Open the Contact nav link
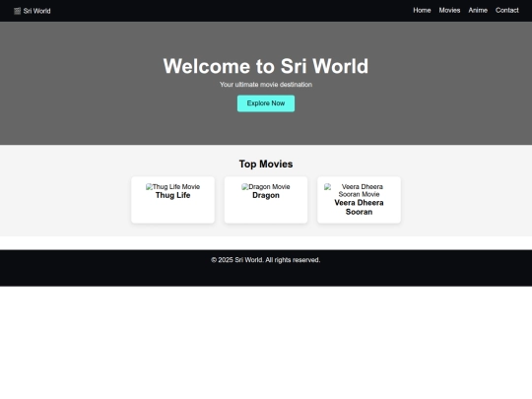The width and height of the screenshot is (532, 399). pos(507,11)
